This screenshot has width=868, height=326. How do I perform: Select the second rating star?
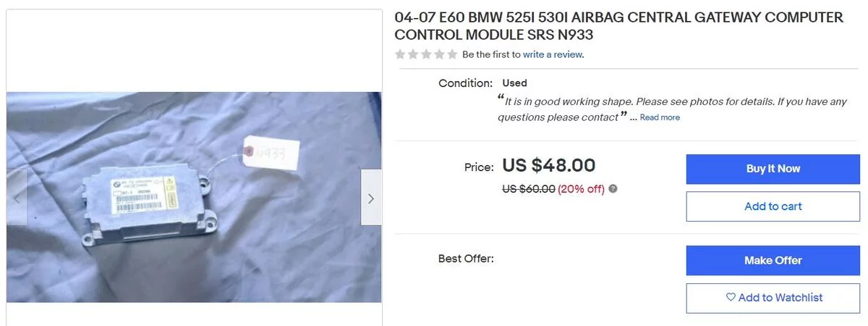click(x=413, y=54)
